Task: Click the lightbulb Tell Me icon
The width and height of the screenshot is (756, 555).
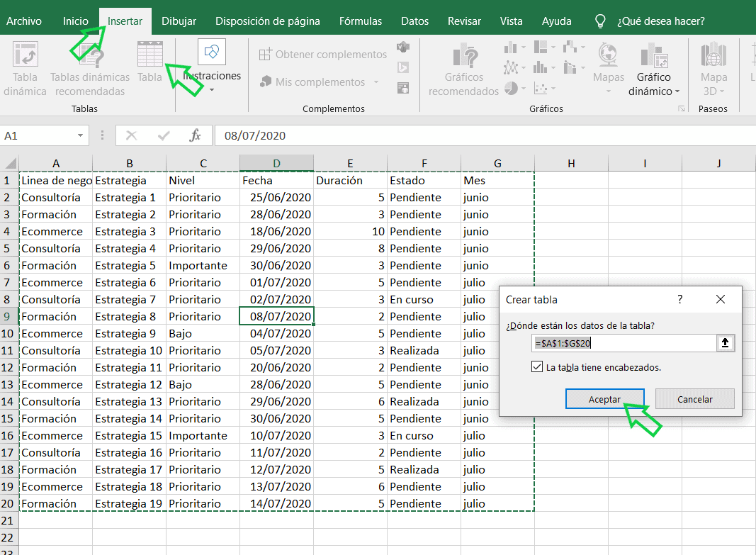Action: pyautogui.click(x=600, y=21)
